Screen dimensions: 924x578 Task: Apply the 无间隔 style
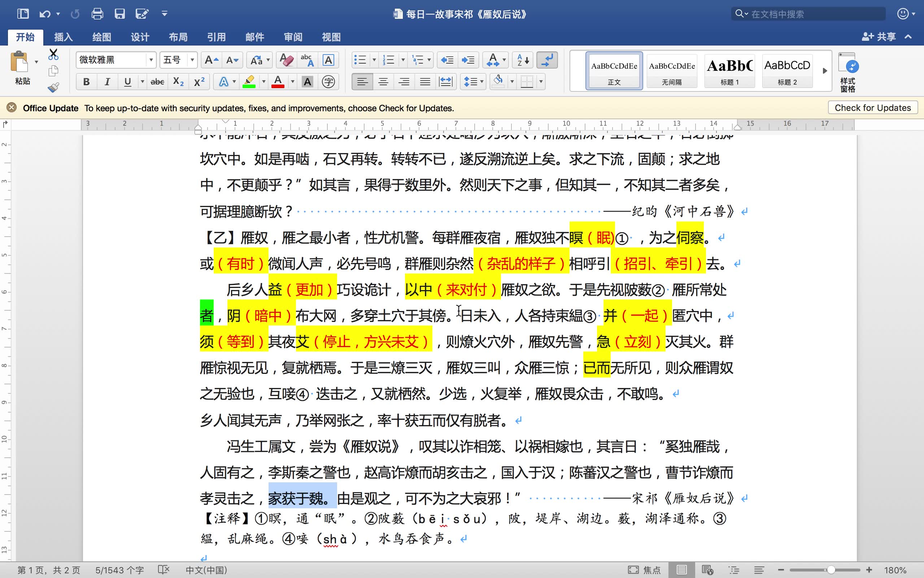click(x=672, y=71)
